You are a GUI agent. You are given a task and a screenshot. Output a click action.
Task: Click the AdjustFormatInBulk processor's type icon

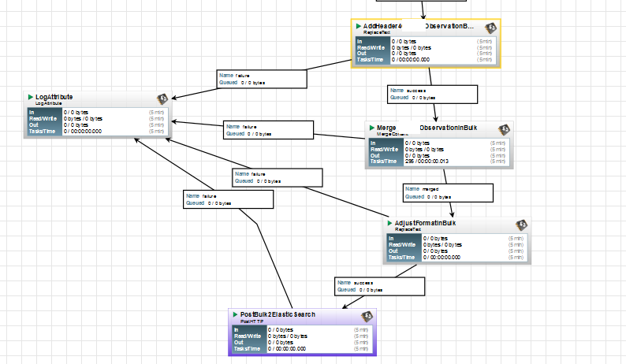521,225
